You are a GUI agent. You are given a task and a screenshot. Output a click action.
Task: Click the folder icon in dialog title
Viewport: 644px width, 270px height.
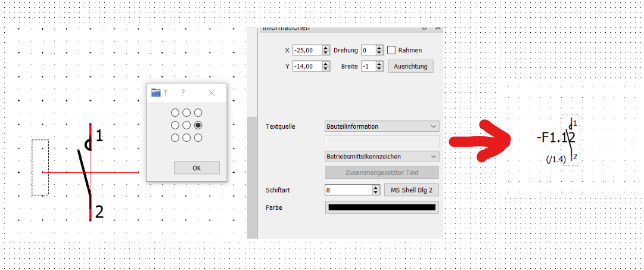(x=155, y=93)
